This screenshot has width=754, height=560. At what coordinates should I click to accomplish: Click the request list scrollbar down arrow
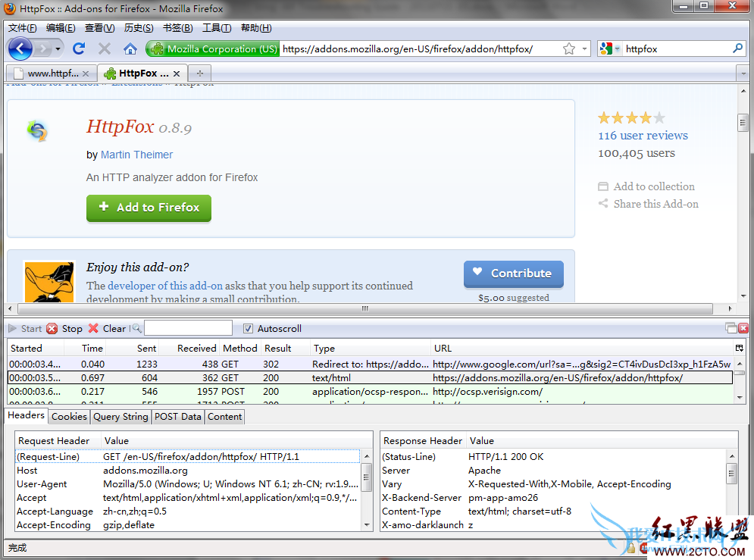coord(740,398)
